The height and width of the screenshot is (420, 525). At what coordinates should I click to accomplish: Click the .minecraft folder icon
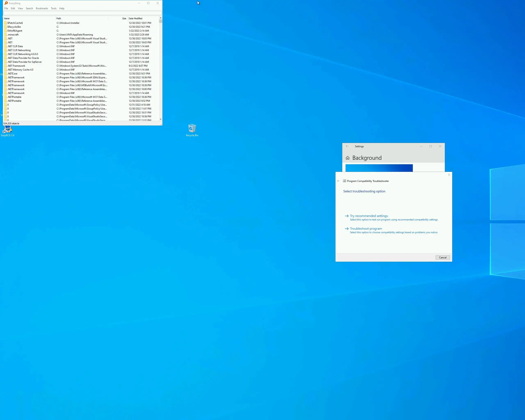(x=5, y=35)
